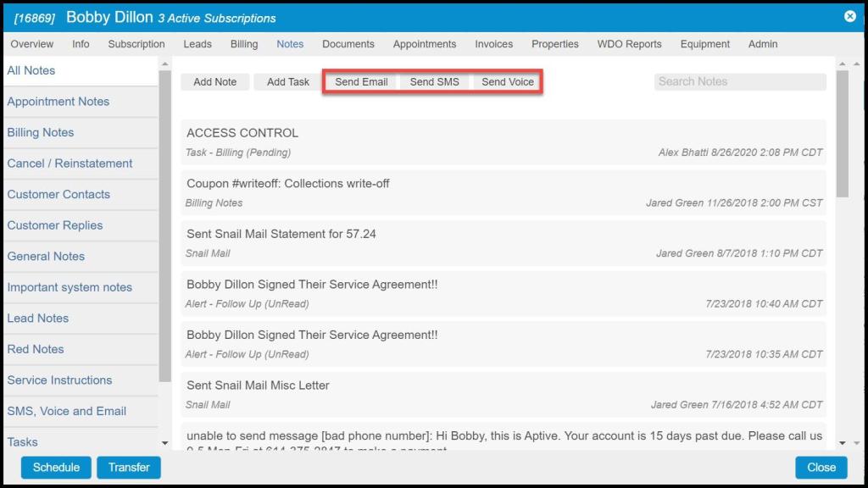Close the customer dialog with X icon
868x488 pixels.
pos(849,16)
